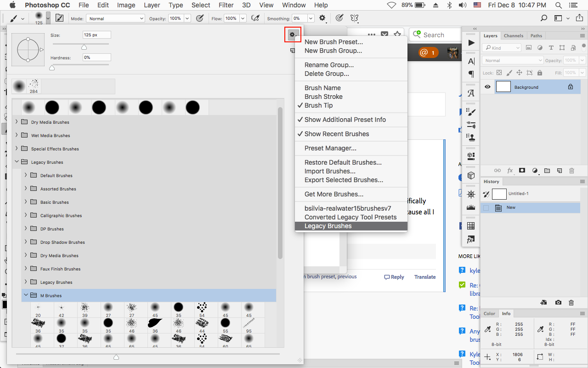Screen dimensions: 588x368
Task: Delete current state in History panel
Action: tap(571, 302)
